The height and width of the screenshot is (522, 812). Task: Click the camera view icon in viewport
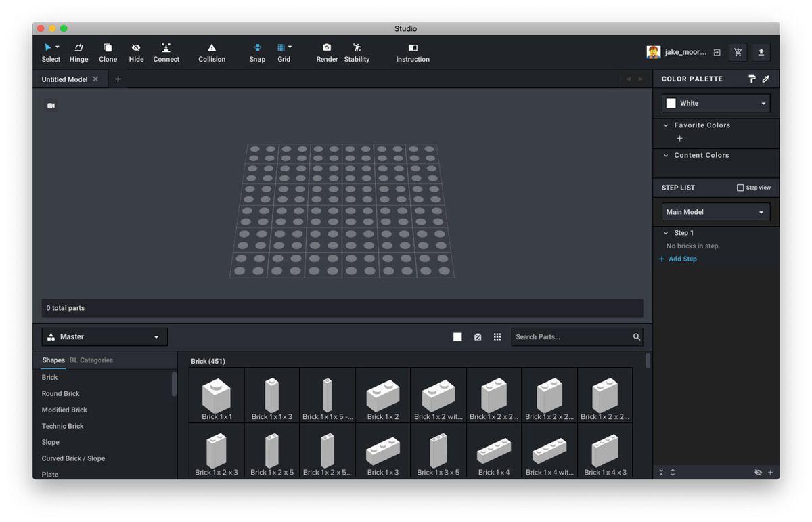click(x=51, y=106)
